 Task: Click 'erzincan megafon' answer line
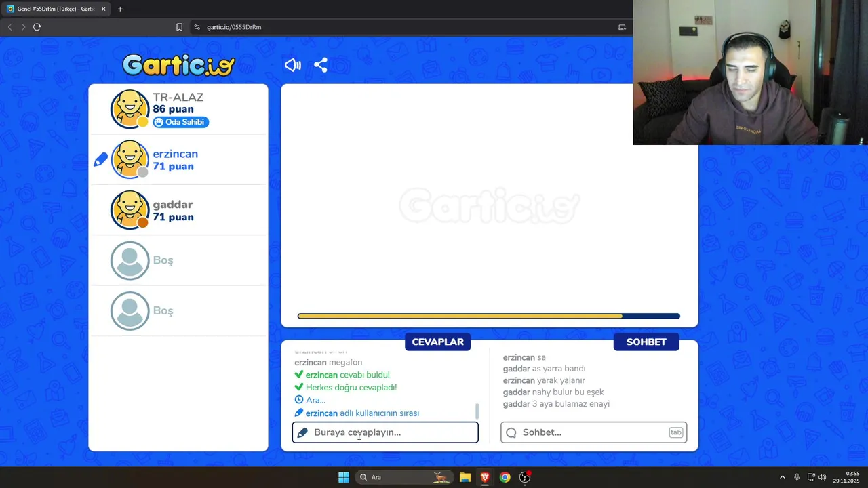328,363
